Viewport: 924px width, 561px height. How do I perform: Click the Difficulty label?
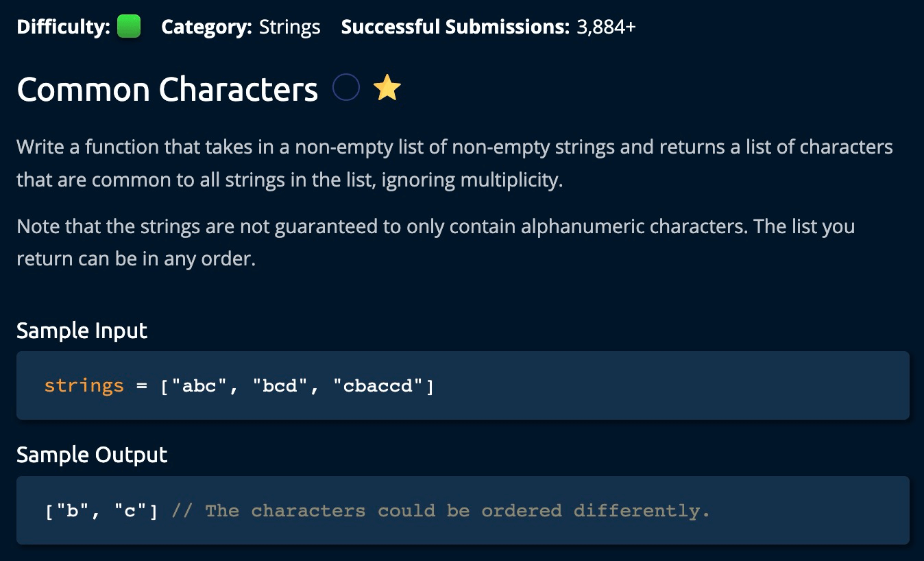point(63,27)
